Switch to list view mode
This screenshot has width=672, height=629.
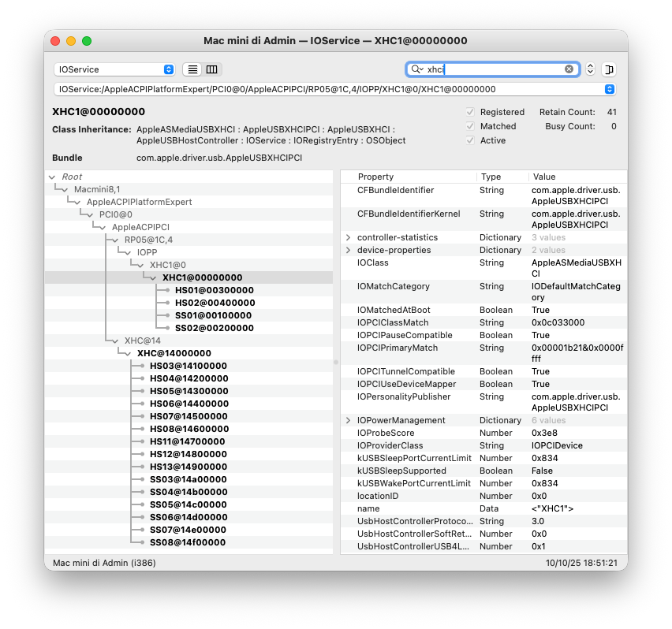coord(193,69)
